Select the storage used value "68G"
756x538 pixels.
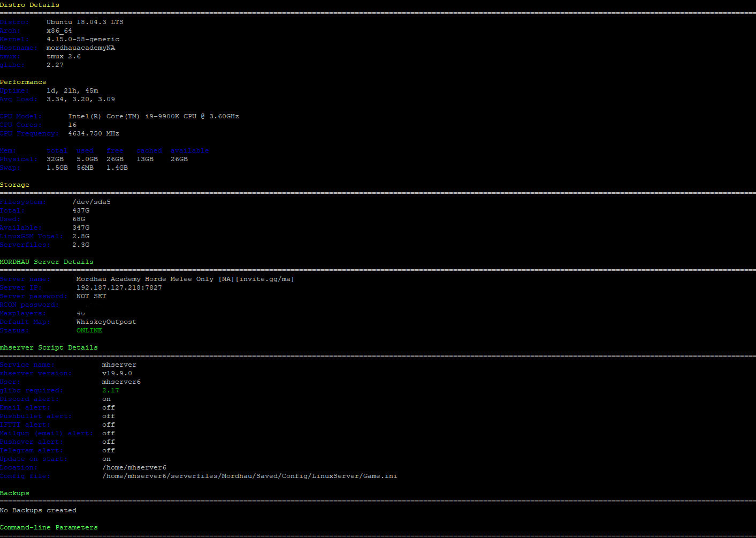79,219
